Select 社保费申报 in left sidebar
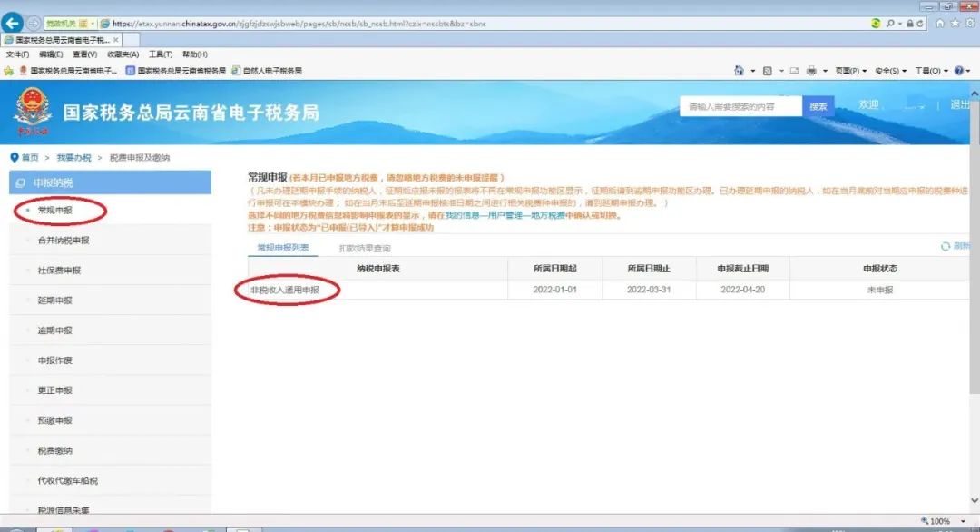 [x=59, y=271]
